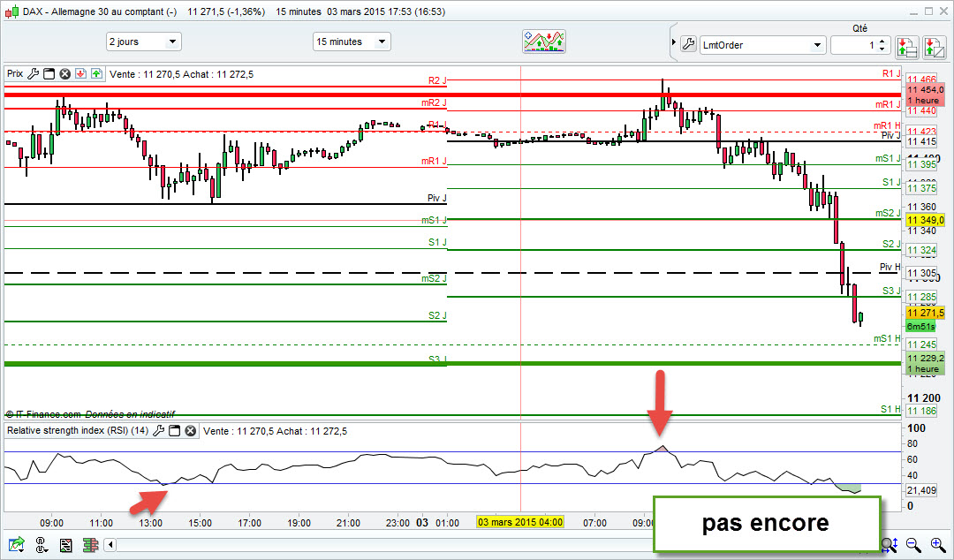The image size is (954, 560).
Task: Click the 11 245 mS1 H price label
Action: click(x=921, y=344)
